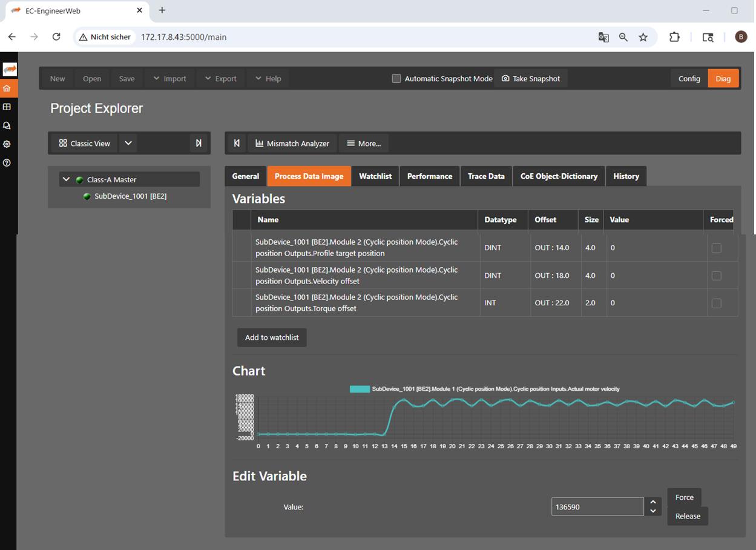
Task: Collapse the Class-A Master tree node
Action: pos(67,179)
